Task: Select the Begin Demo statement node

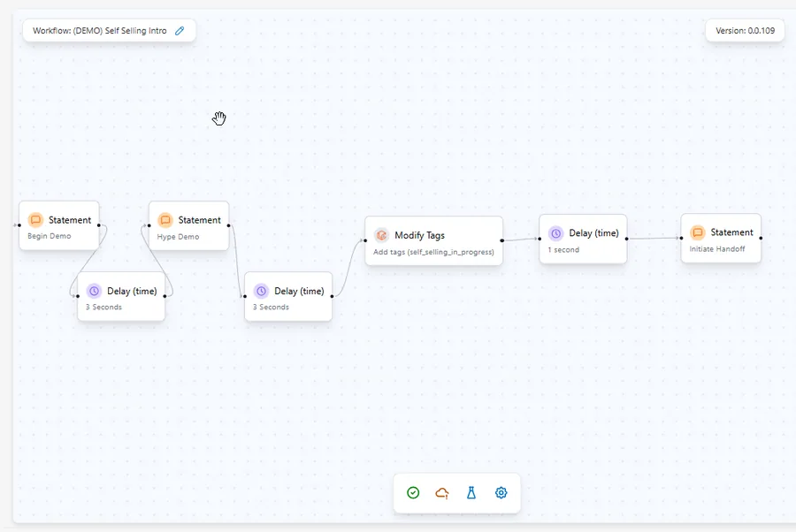Action: click(59, 225)
